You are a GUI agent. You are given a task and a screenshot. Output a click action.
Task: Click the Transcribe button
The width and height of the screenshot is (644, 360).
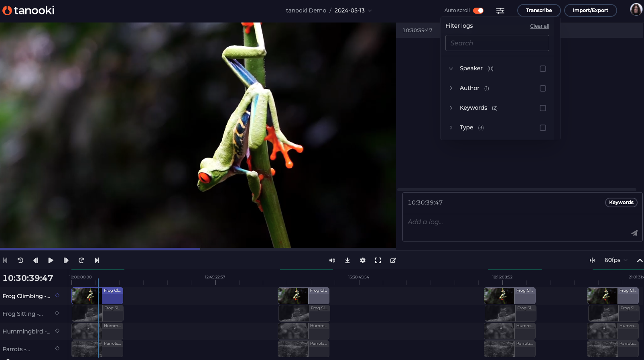coord(538,10)
